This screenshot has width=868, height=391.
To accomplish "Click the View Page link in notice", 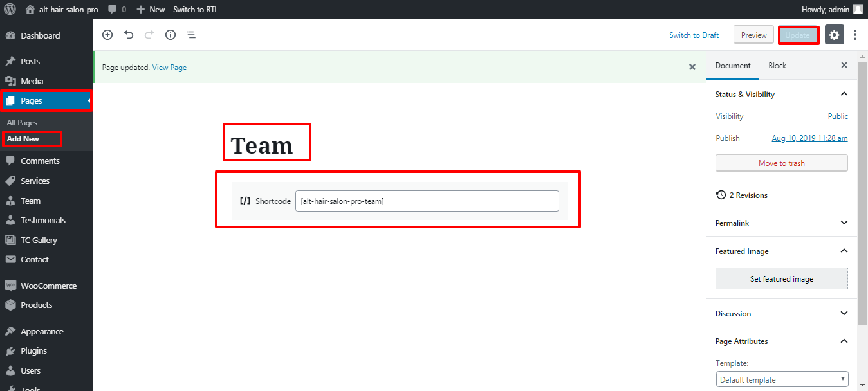I will 169,67.
